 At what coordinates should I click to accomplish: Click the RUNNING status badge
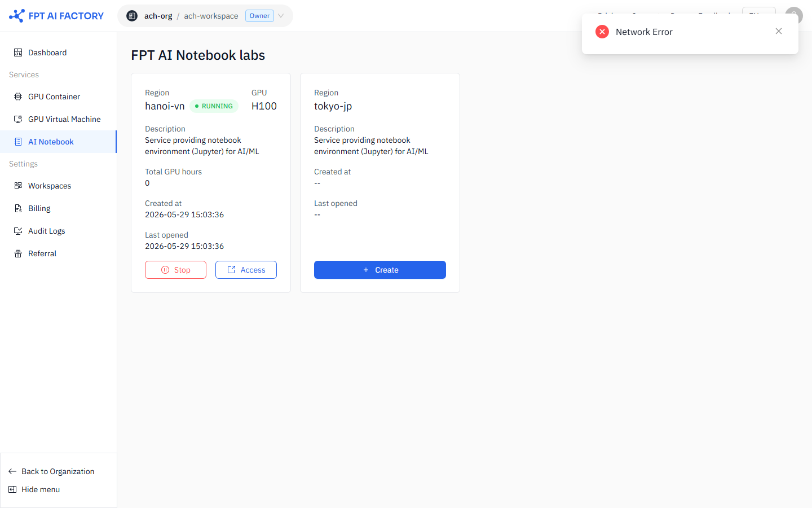click(x=214, y=106)
